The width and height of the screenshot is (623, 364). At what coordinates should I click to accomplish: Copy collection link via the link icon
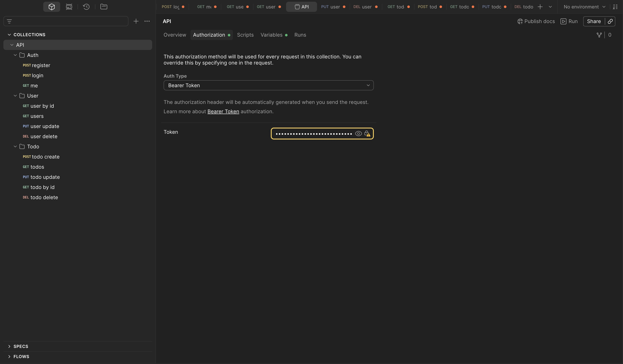click(610, 22)
